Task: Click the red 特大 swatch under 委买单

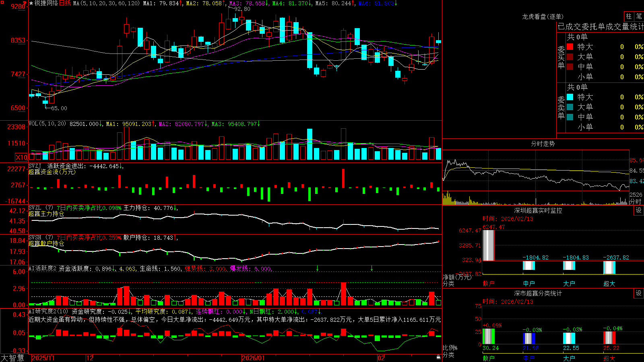Action: point(570,47)
